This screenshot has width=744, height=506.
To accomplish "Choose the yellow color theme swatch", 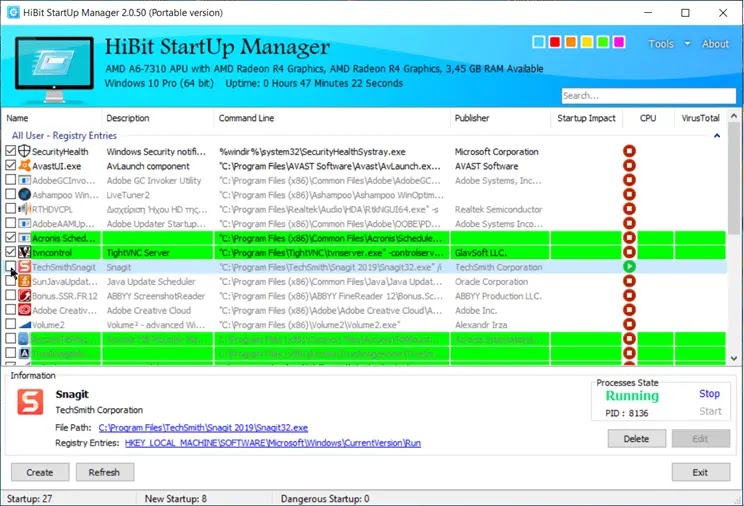I will [x=587, y=42].
